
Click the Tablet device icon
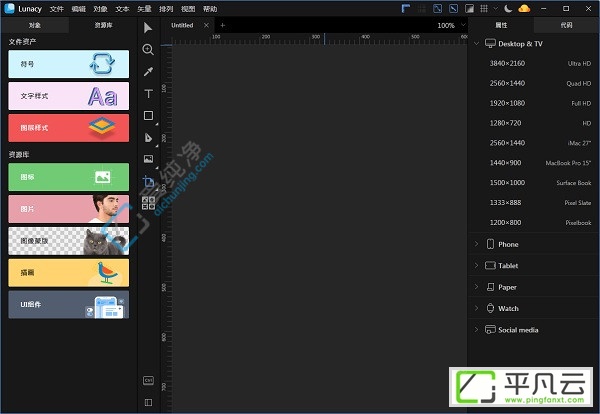(x=490, y=266)
